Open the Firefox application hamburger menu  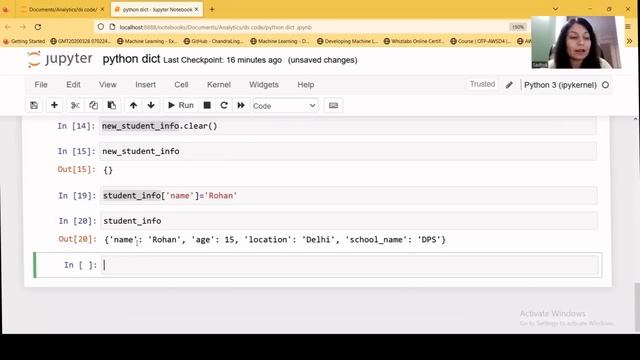pyautogui.click(x=628, y=27)
